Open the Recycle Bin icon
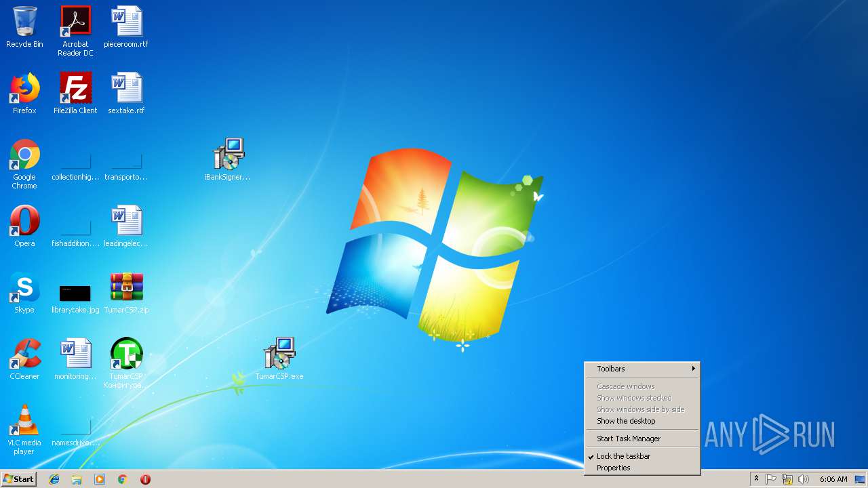 [24, 27]
